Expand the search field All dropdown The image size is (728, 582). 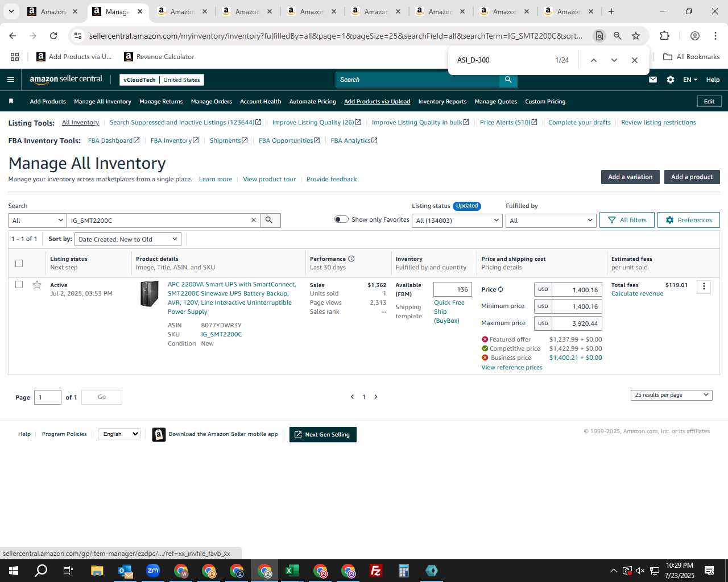click(38, 221)
